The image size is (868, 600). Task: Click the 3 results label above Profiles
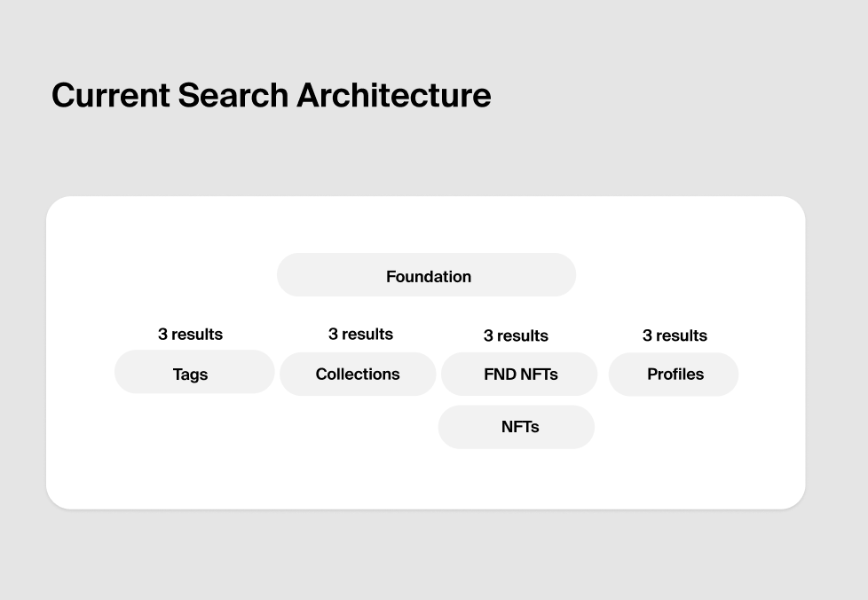pos(675,336)
